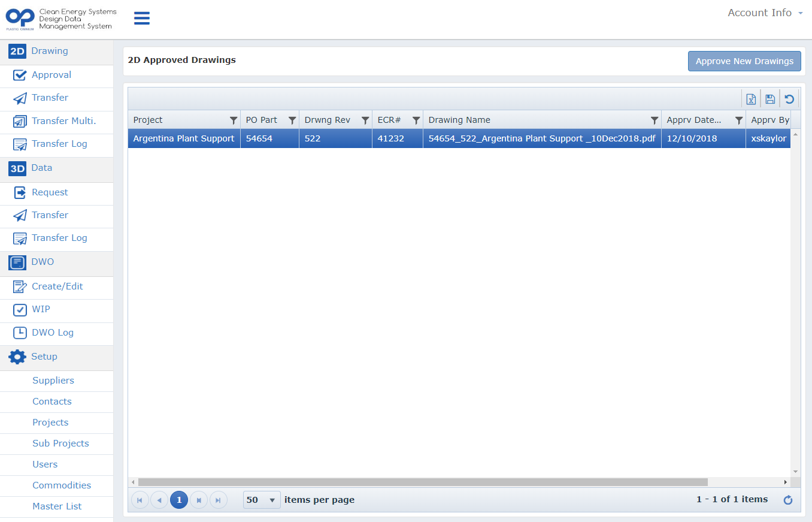
Task: Click Approve New Drawings button
Action: coord(744,61)
